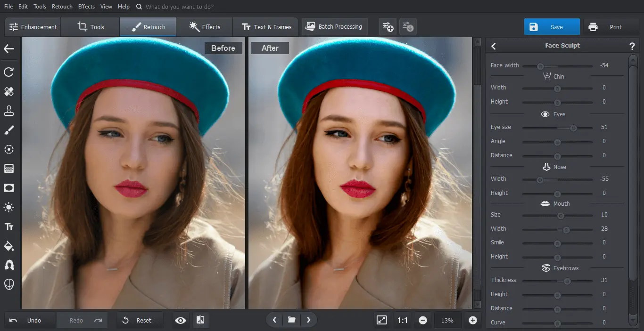Image resolution: width=644 pixels, height=331 pixels.
Task: Toggle 1:1 actual size zoom
Action: (x=402, y=320)
